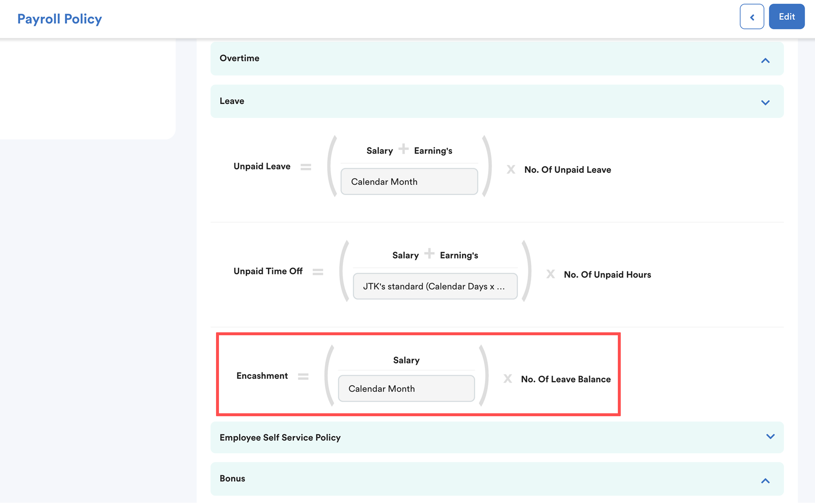Click the Employee Self Service Policy header
Screen dimensions: 815x504
pyautogui.click(x=280, y=438)
